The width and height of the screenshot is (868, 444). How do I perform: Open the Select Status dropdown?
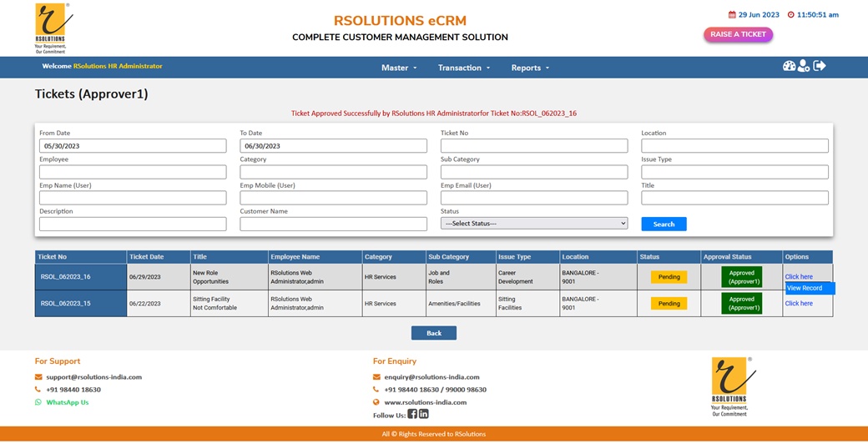534,224
